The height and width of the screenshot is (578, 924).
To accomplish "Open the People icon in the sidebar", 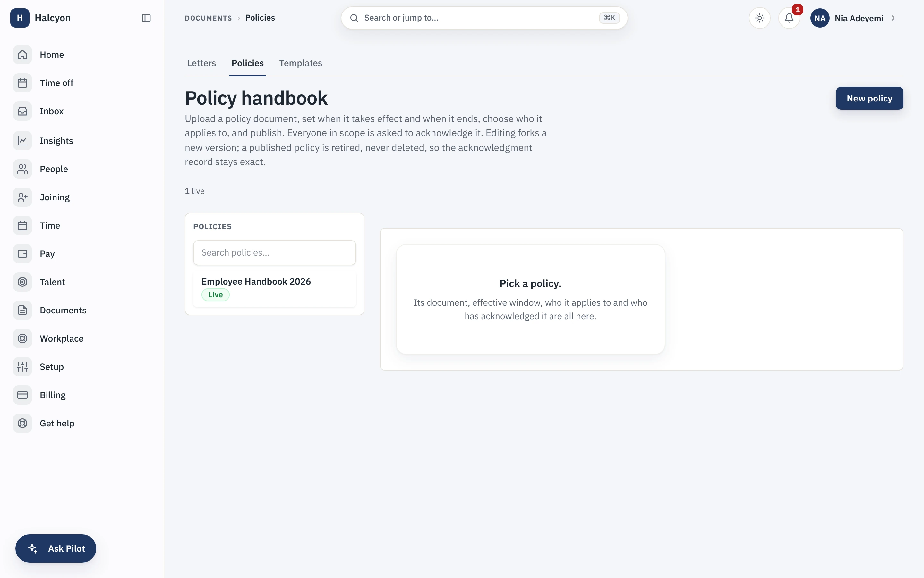I will [x=22, y=169].
